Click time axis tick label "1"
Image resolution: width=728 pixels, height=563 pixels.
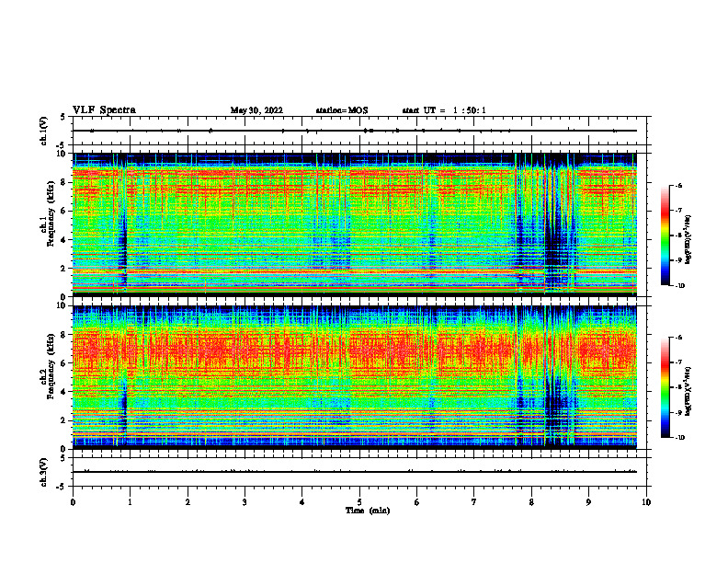[x=130, y=502]
